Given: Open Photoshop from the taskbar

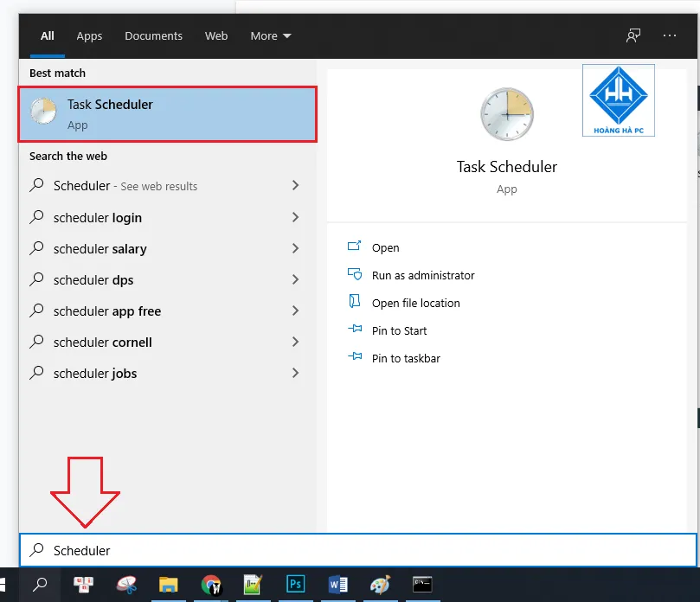Looking at the screenshot, I should pyautogui.click(x=296, y=585).
